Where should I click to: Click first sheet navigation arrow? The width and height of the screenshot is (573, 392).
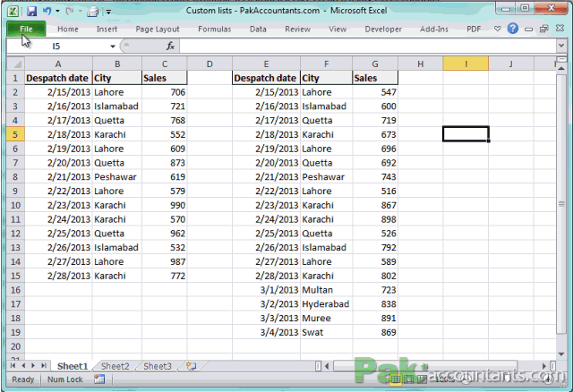tap(13, 365)
